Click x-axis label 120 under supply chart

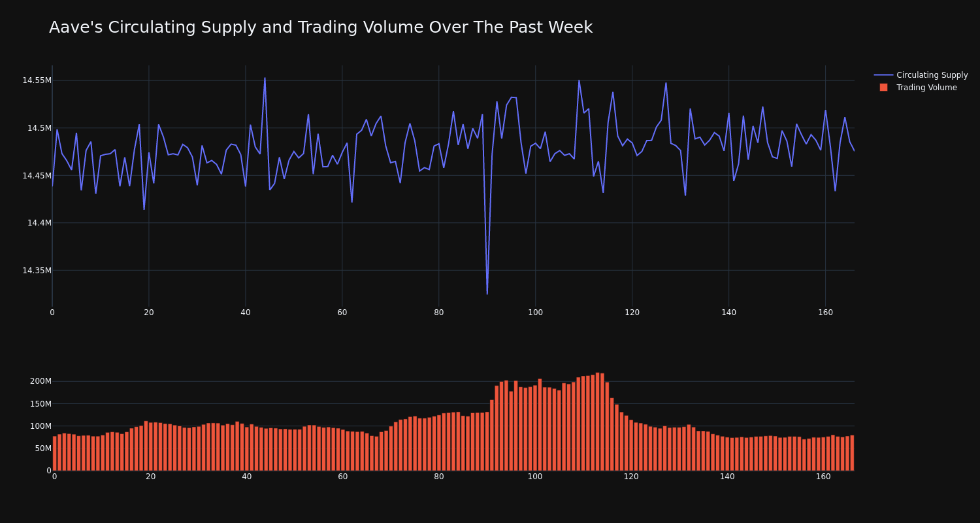click(632, 312)
